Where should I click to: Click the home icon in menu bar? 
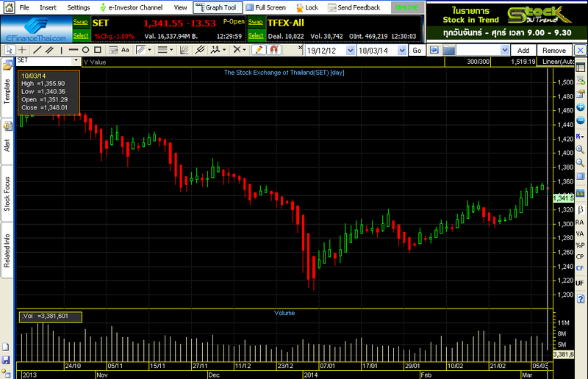click(x=9, y=7)
